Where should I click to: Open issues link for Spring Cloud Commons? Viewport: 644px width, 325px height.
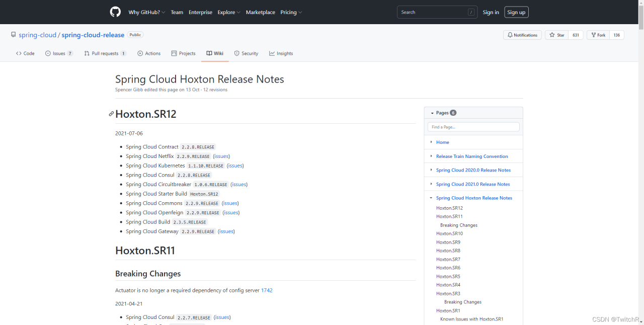230,203
